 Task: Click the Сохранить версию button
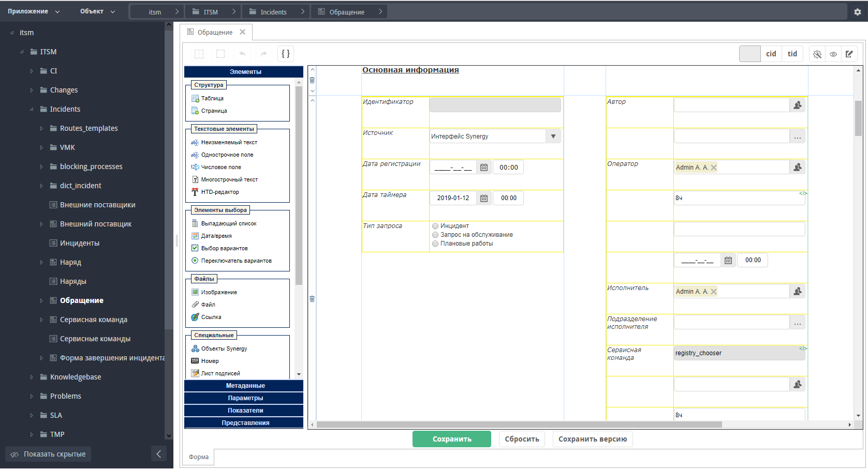[593, 439]
